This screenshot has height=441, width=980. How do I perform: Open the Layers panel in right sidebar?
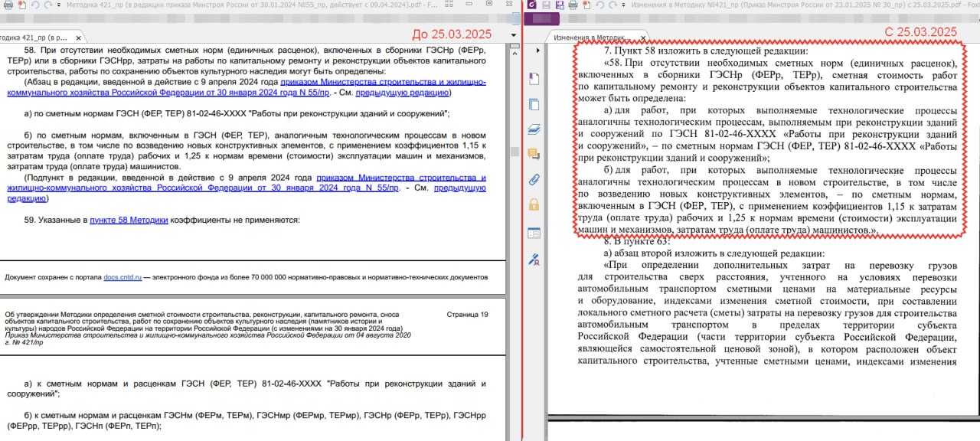click(x=534, y=129)
